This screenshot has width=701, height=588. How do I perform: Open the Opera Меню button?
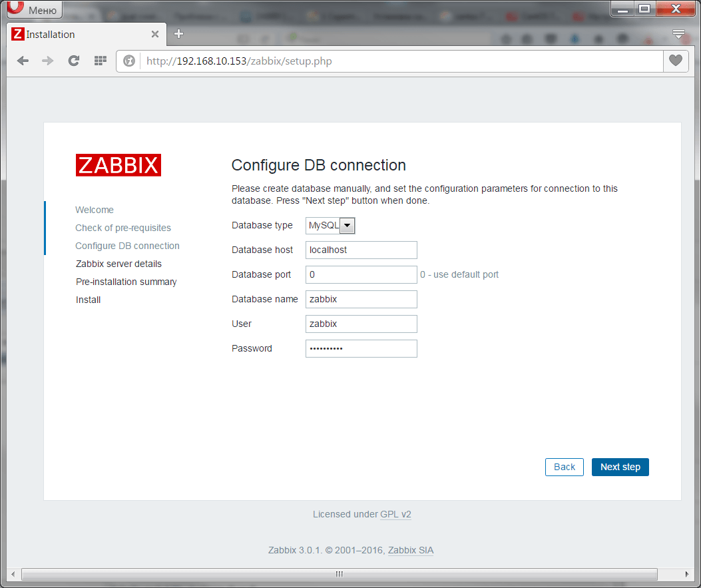[x=35, y=10]
